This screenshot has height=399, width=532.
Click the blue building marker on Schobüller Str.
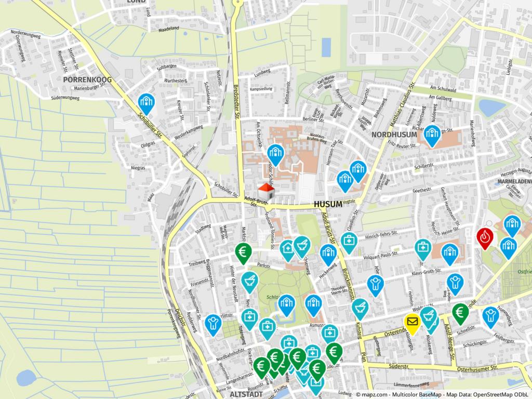pyautogui.click(x=147, y=102)
